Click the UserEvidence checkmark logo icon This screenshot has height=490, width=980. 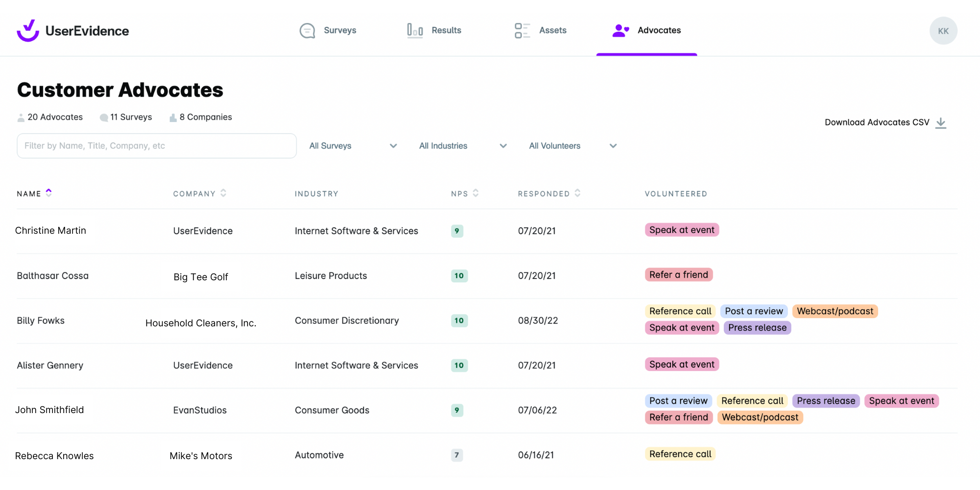tap(28, 30)
